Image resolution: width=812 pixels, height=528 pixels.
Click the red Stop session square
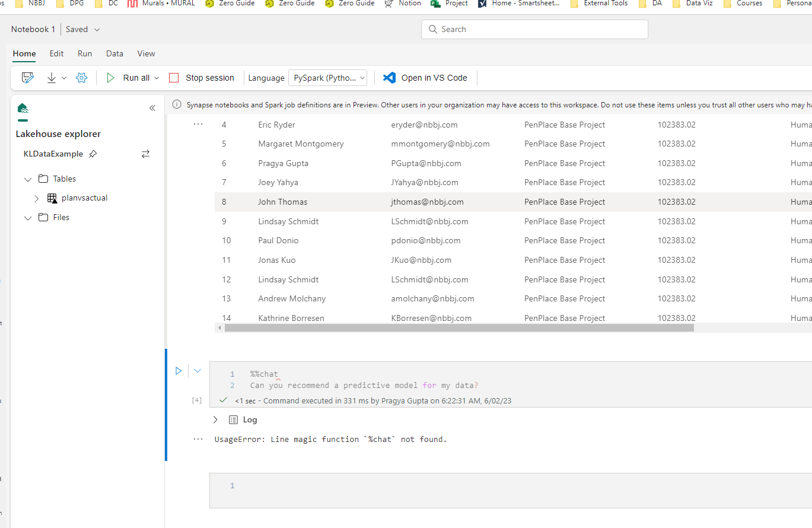(x=174, y=78)
